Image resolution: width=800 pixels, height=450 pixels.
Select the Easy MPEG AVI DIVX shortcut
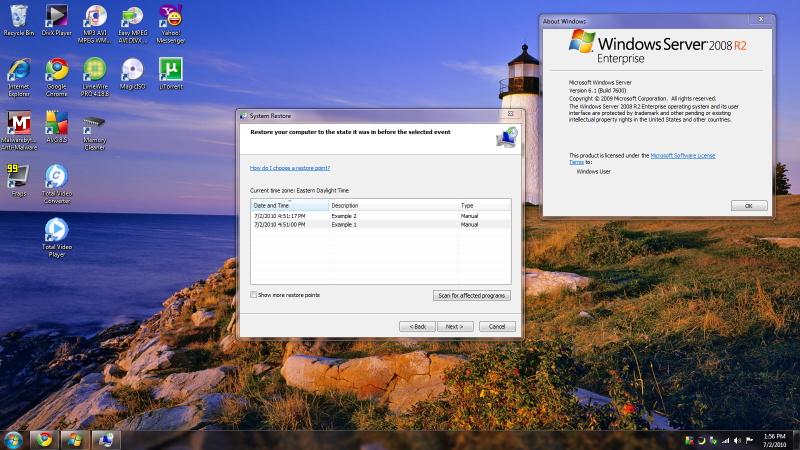tap(133, 24)
